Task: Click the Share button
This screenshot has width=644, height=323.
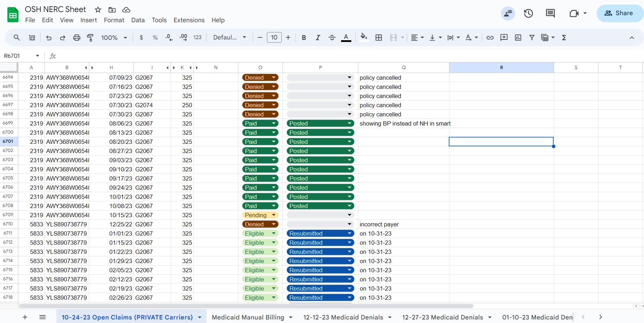Action: pos(620,13)
